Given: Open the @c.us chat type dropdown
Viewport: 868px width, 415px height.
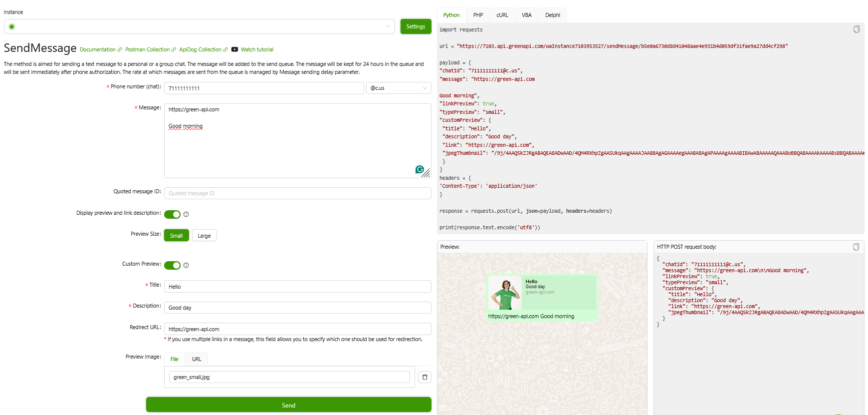Looking at the screenshot, I should click(399, 88).
